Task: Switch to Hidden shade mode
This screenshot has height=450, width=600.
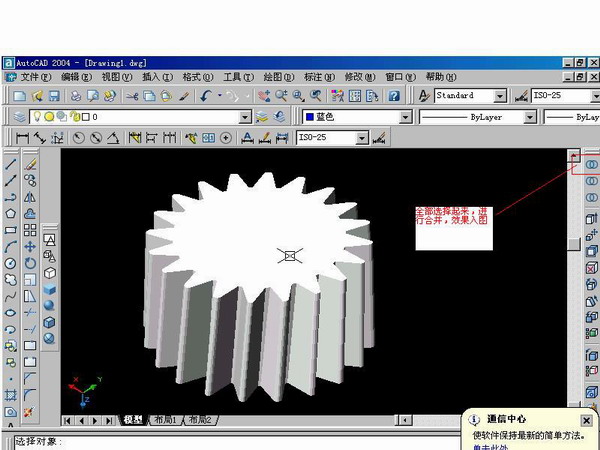Action: pos(49,273)
